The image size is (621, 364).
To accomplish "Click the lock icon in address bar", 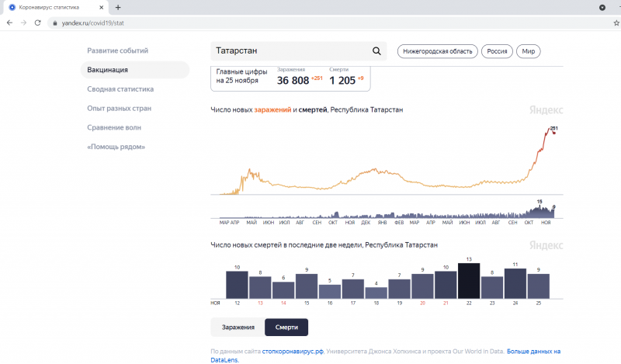I will pos(55,23).
